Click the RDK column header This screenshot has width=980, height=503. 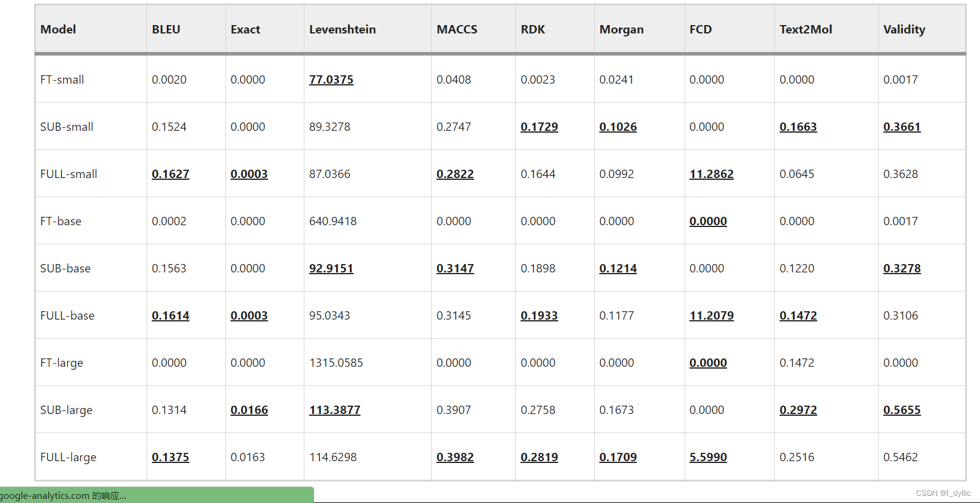(533, 29)
